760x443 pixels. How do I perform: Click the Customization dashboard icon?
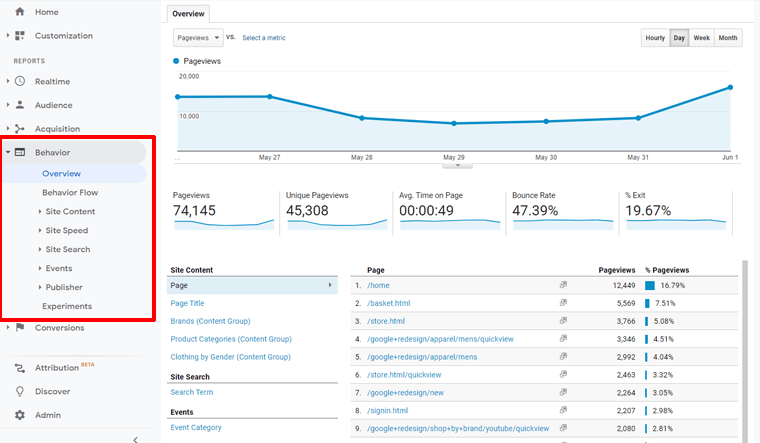[x=20, y=36]
